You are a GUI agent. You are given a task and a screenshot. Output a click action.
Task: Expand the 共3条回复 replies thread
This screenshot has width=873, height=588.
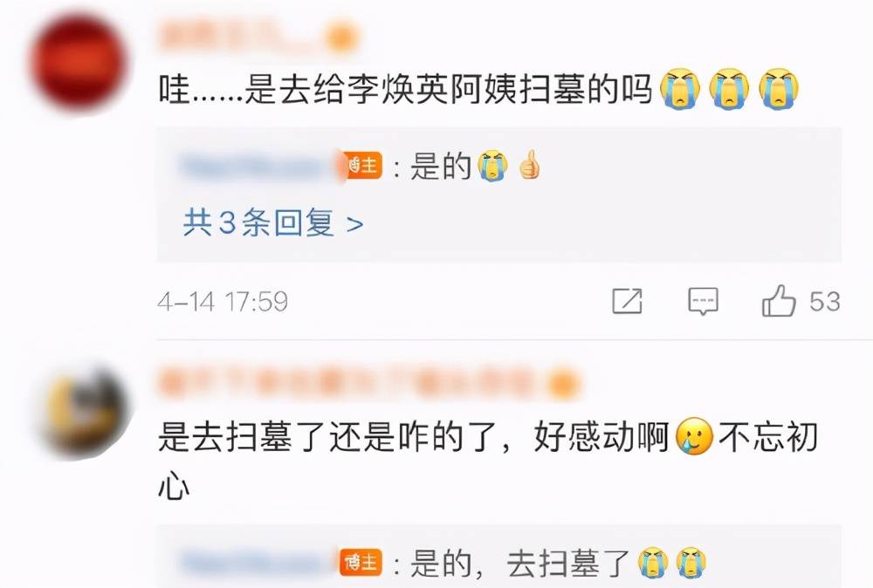273,223
